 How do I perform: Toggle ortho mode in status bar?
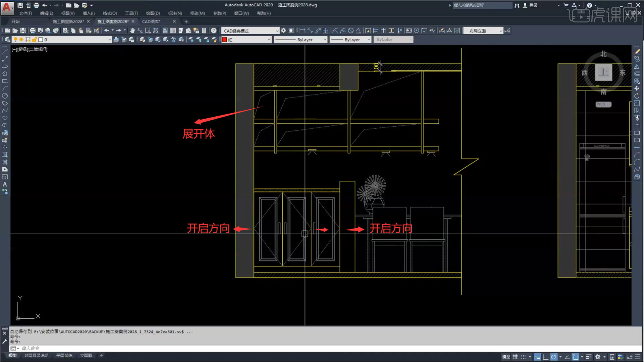pyautogui.click(x=546, y=357)
